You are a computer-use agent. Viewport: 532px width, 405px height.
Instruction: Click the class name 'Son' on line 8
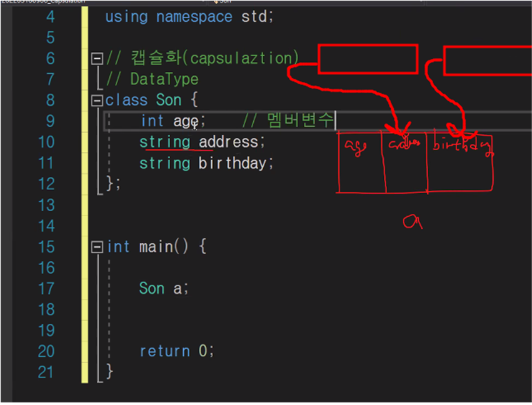tap(169, 100)
